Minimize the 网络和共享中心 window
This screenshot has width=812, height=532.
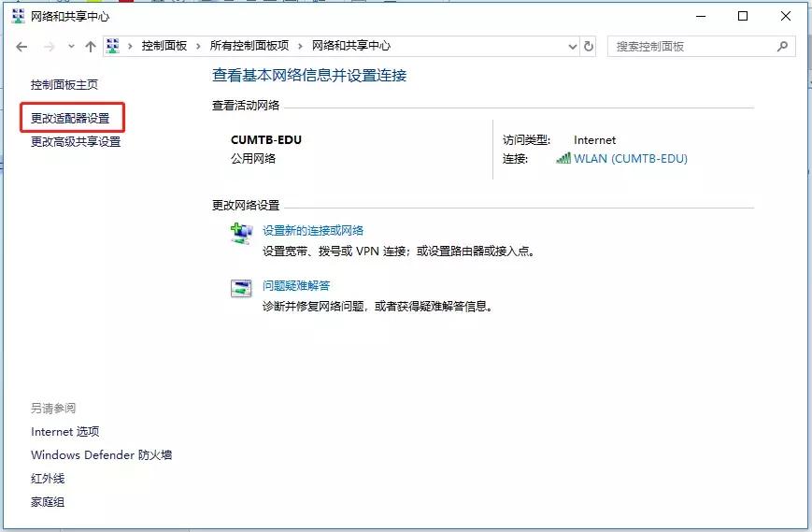pyautogui.click(x=701, y=16)
